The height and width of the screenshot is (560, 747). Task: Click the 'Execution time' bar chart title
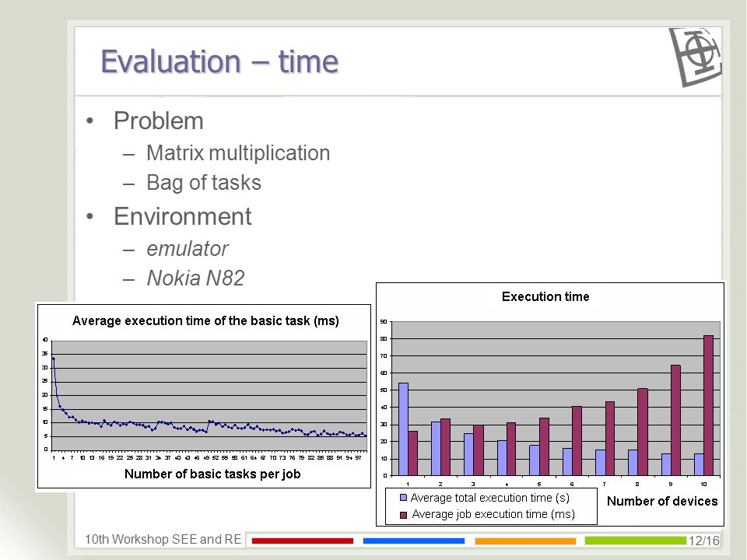[x=545, y=296]
